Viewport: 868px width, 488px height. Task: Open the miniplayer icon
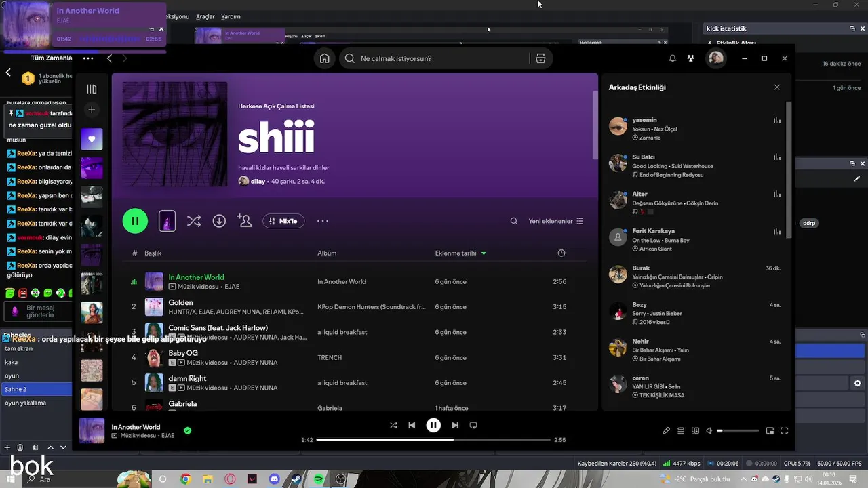[770, 430]
